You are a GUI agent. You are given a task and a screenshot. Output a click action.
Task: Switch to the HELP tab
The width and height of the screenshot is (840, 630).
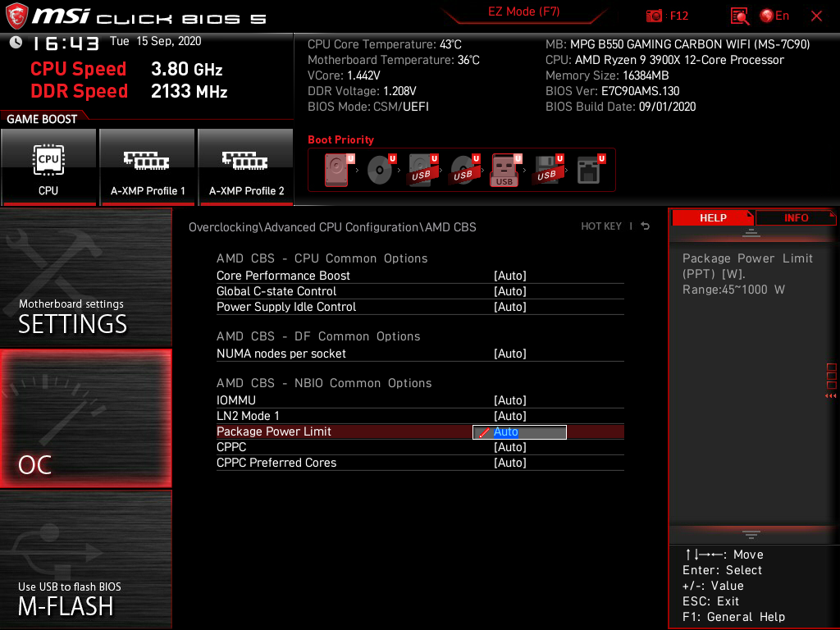(x=713, y=217)
